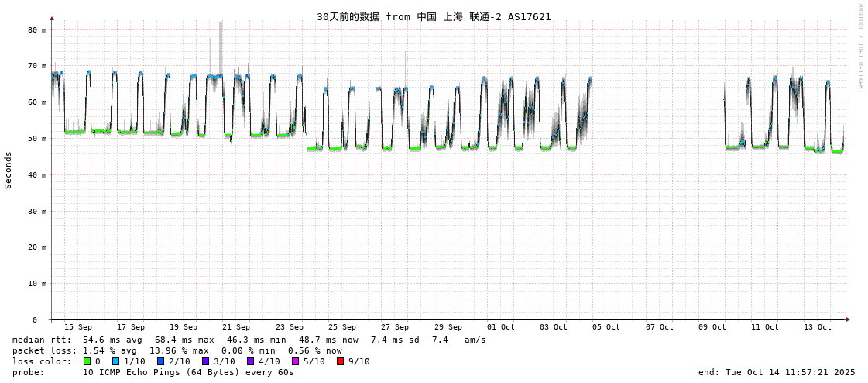Click the RRDTOOL / TOBI OETIKER watermark
Viewport: 868px width, 383px height.
[x=859, y=46]
